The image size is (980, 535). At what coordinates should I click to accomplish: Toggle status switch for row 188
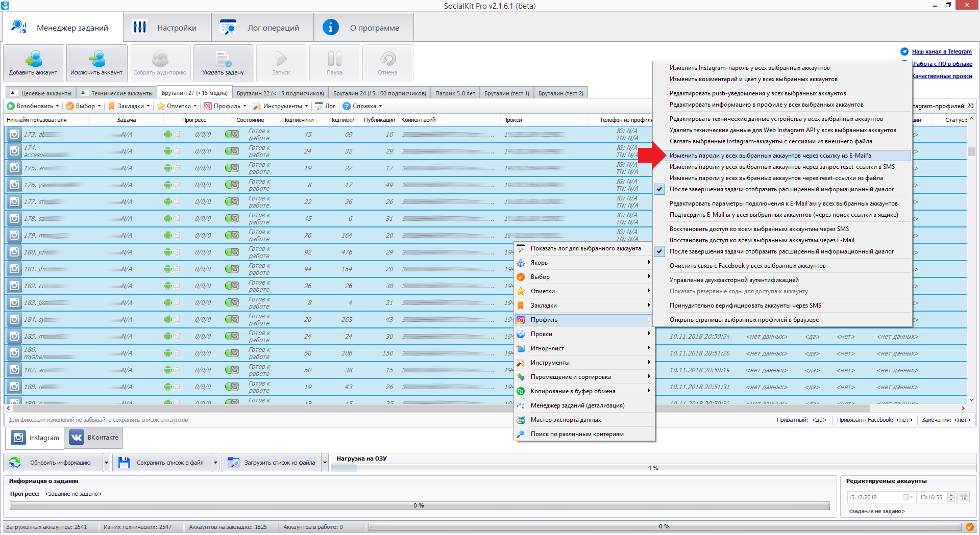pyautogui.click(x=232, y=387)
